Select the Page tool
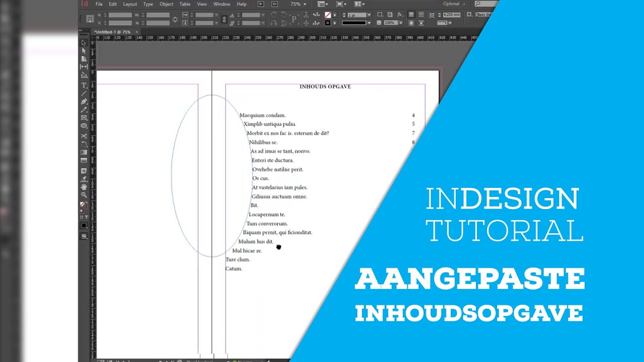The height and width of the screenshot is (362, 644). click(x=84, y=59)
